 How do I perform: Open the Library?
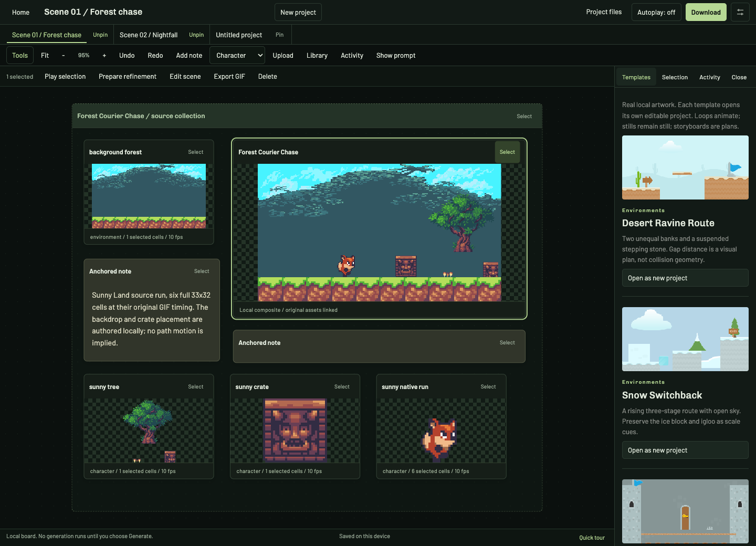[x=317, y=55]
